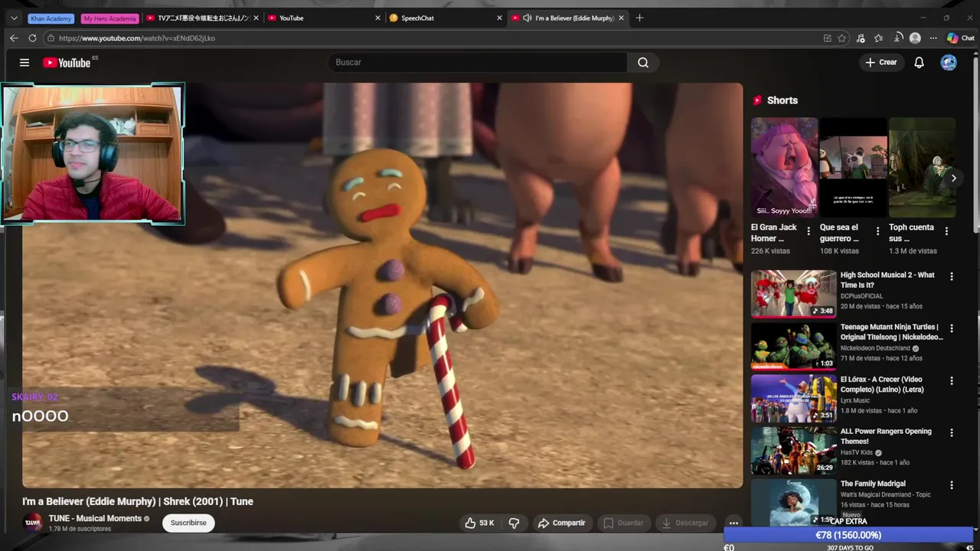The height and width of the screenshot is (551, 980).
Task: Click the Descargar button
Action: (685, 523)
